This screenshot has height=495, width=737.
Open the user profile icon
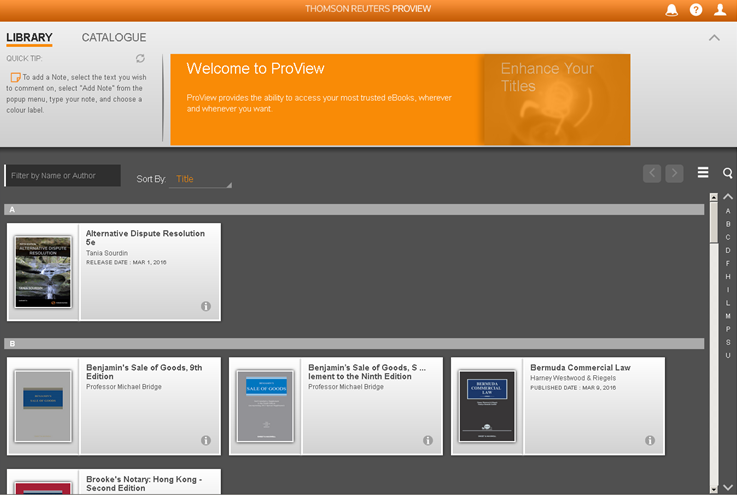coord(720,9)
